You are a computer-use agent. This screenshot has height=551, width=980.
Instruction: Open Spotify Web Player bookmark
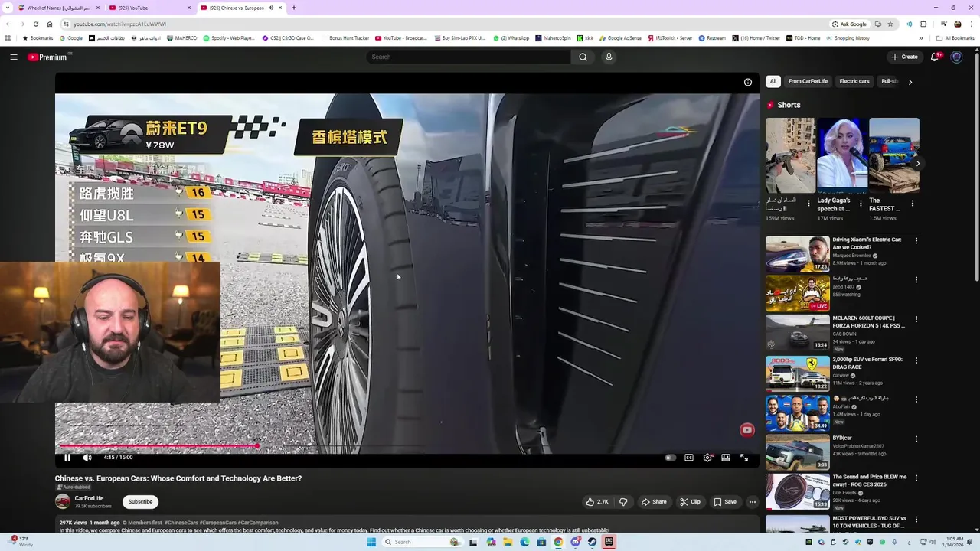[x=229, y=38]
